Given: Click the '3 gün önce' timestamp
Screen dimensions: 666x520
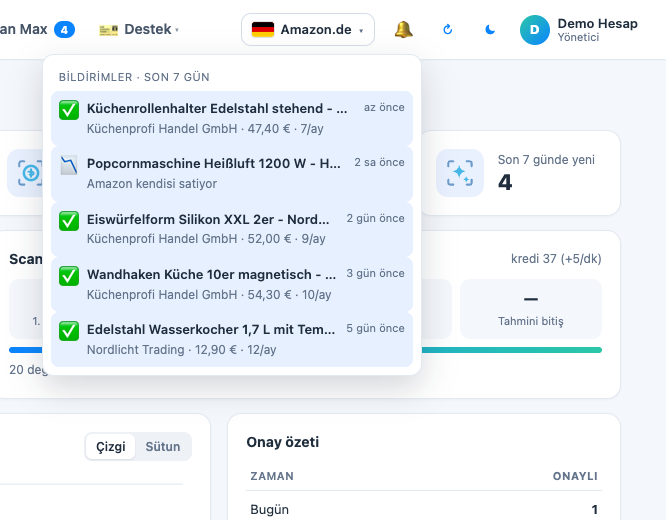Looking at the screenshot, I should [375, 273].
